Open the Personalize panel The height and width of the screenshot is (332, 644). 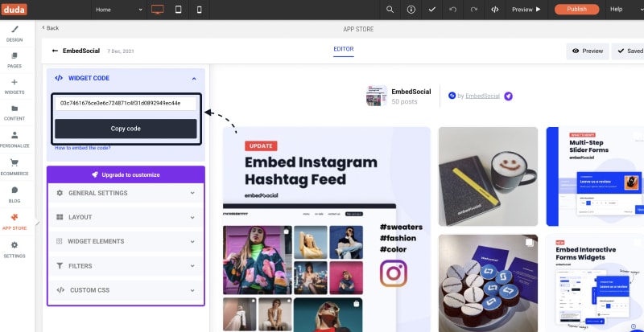pyautogui.click(x=14, y=140)
